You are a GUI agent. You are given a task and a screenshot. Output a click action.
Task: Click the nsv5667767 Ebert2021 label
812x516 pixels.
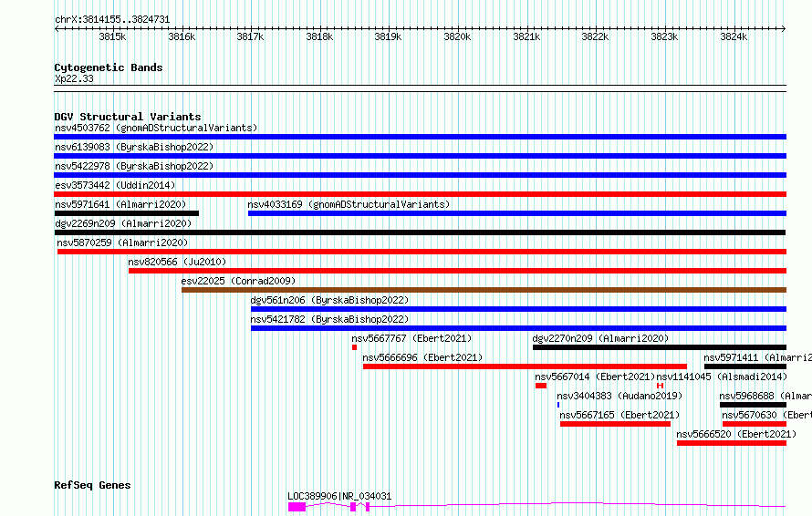pos(411,338)
